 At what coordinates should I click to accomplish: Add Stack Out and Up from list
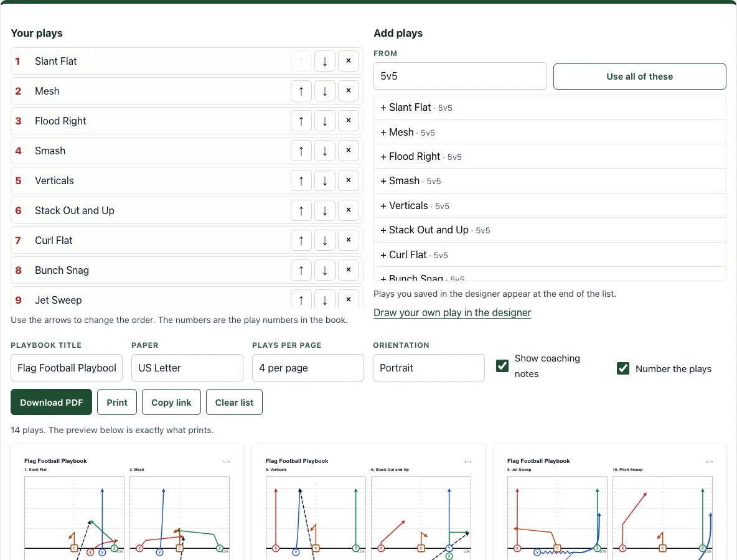[550, 230]
